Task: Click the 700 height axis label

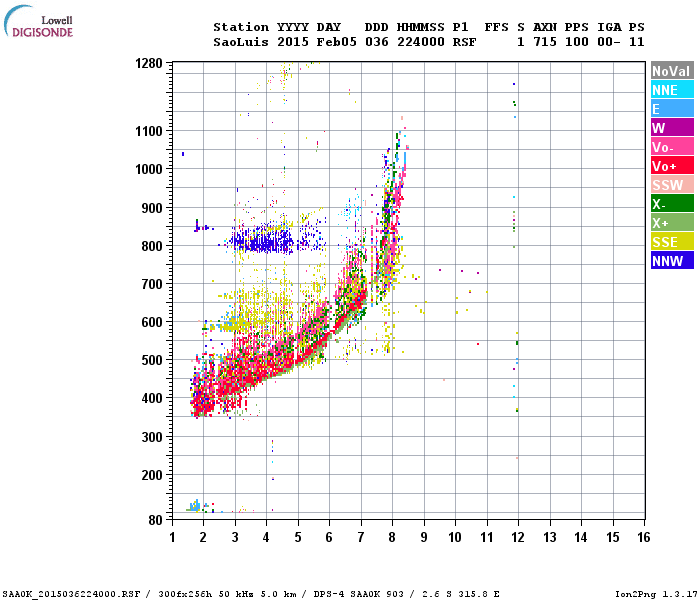Action: [x=152, y=284]
